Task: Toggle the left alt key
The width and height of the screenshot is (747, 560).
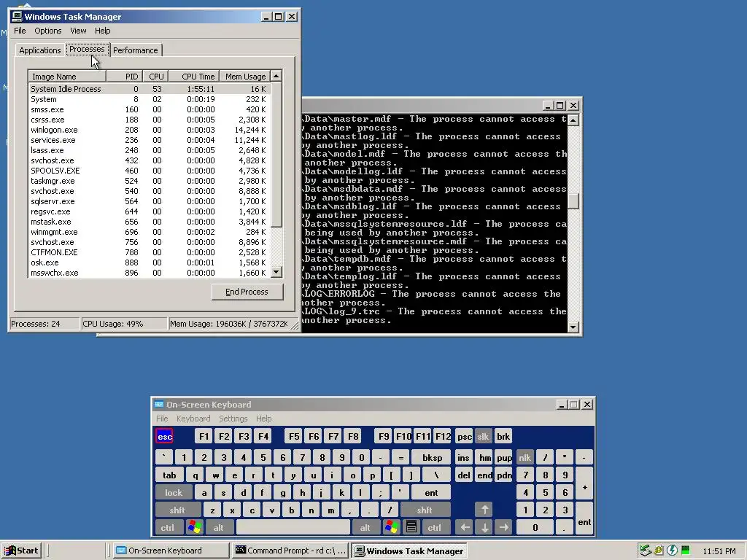Action: [x=219, y=527]
